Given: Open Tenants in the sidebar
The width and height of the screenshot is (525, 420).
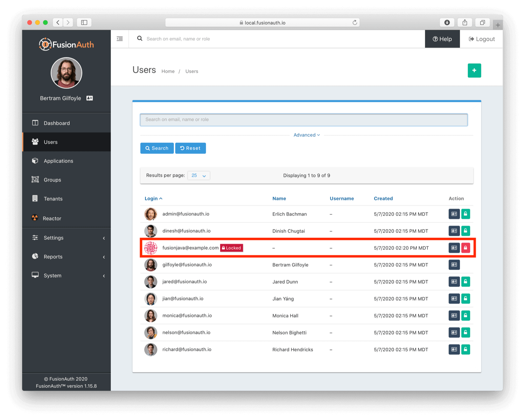Looking at the screenshot, I should coord(66,199).
